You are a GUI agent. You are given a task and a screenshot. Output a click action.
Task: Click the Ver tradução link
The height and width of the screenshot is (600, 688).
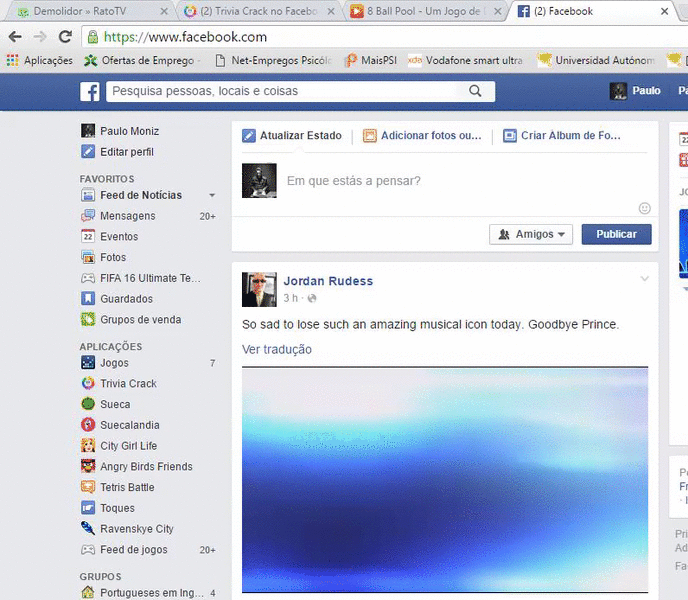277,349
